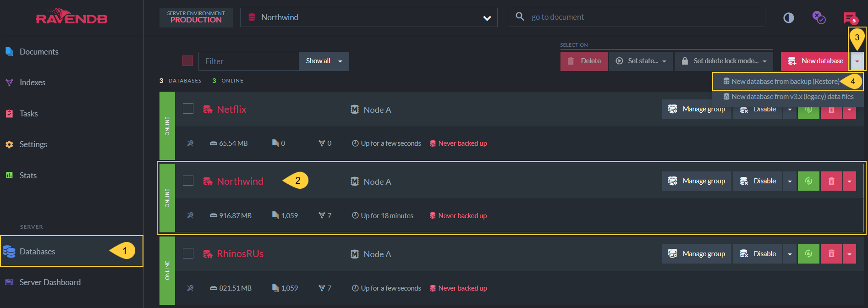Click Manage group for Netflix
Viewport: 868px width, 308px height.
(x=697, y=109)
